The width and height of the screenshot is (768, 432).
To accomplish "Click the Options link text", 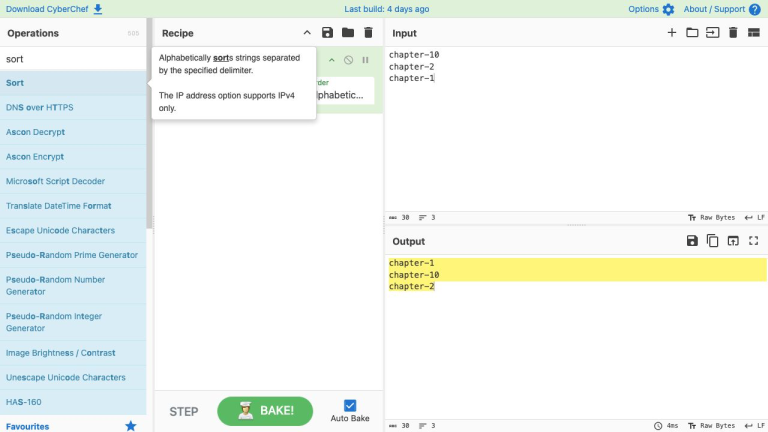I will 643,9.
